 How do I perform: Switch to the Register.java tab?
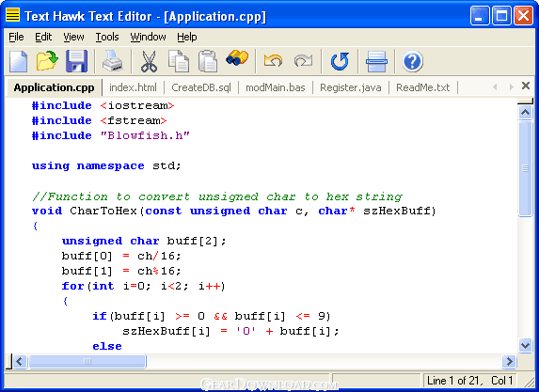pos(350,87)
